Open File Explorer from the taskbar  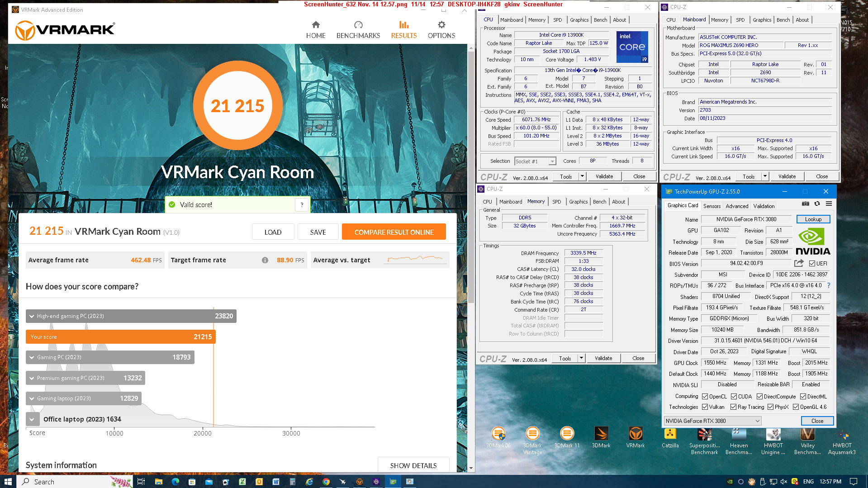[158, 482]
